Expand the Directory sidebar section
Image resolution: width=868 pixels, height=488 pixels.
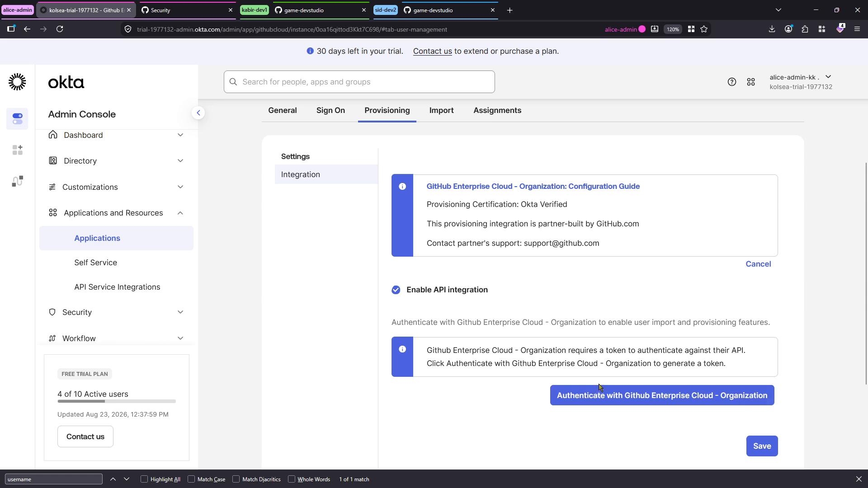coord(116,161)
